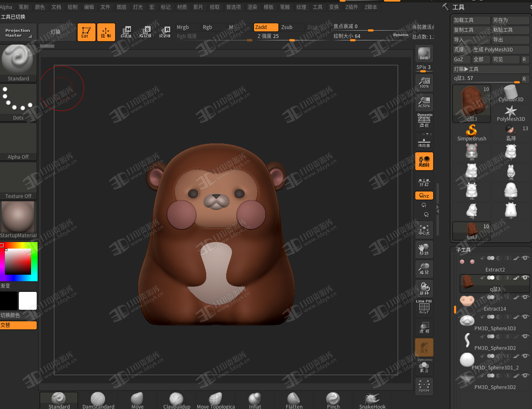
Task: Click the 加载工具 load tool button
Action: click(472, 20)
